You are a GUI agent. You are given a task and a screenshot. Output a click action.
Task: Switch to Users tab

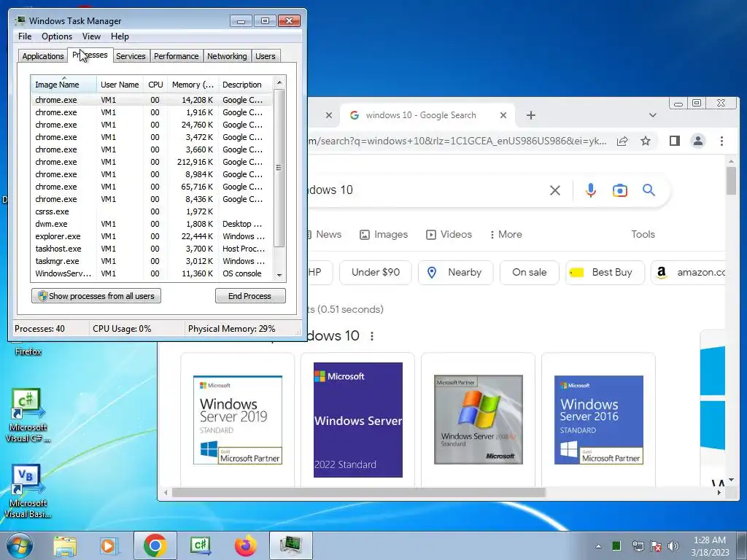tap(265, 56)
